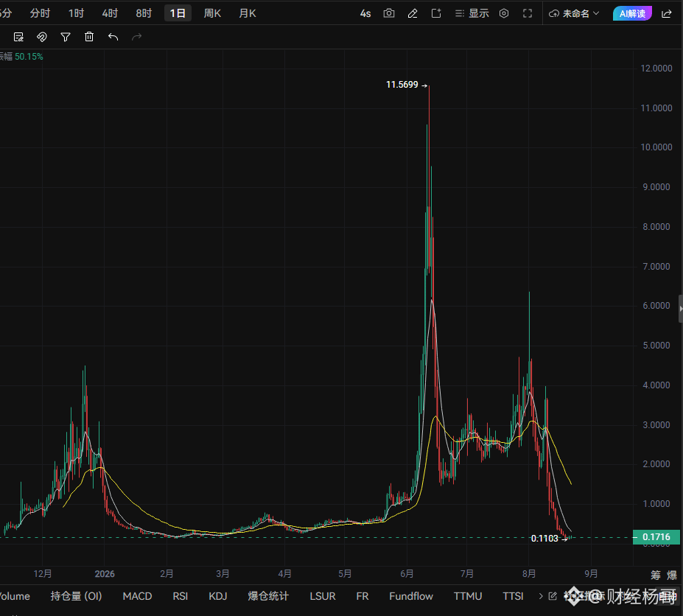This screenshot has width=683, height=616.
Task: Switch to the 1时 timeframe
Action: pos(76,13)
